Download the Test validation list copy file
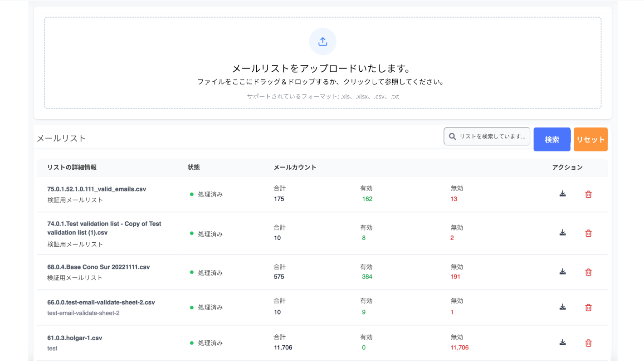This screenshot has width=644, height=363. (562, 233)
